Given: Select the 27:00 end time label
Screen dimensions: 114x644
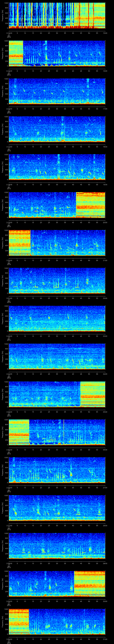Looking at the screenshot, I should click(105, 487).
